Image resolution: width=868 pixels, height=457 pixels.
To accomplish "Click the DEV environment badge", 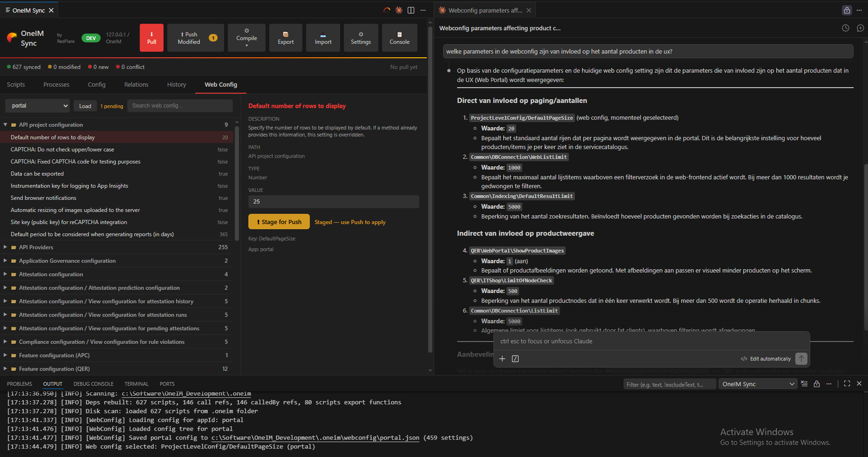I will pyautogui.click(x=91, y=38).
